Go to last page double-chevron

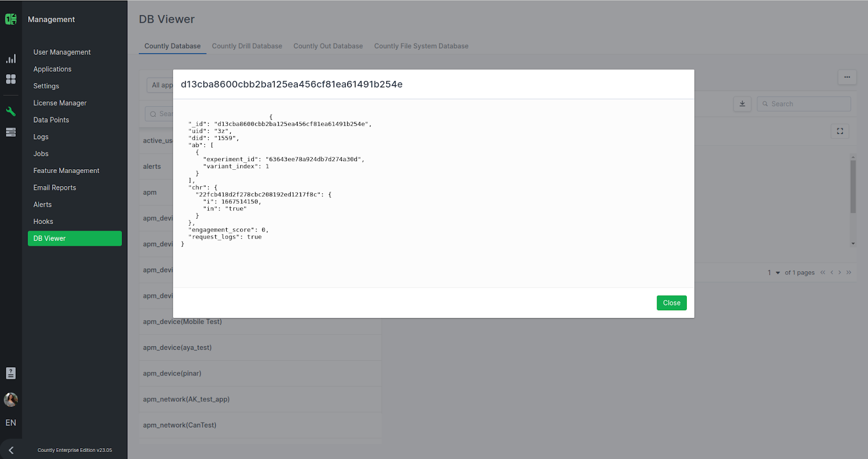click(x=849, y=272)
